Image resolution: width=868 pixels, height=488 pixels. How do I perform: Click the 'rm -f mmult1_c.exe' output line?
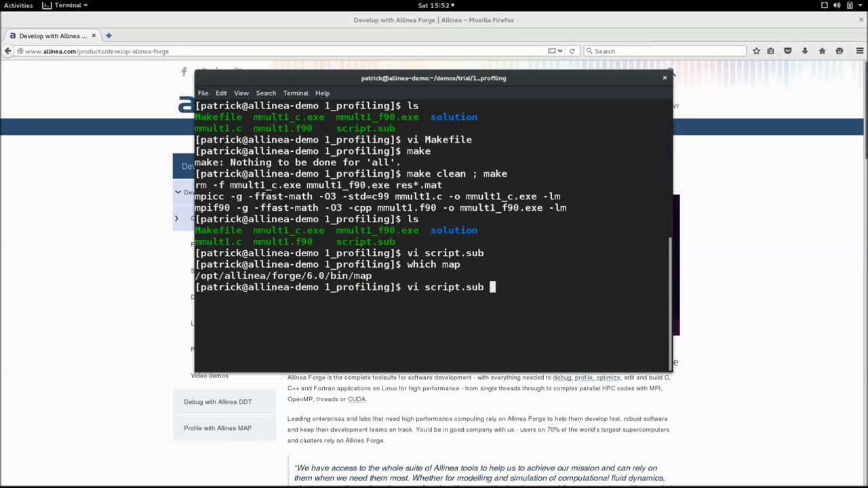click(x=318, y=185)
